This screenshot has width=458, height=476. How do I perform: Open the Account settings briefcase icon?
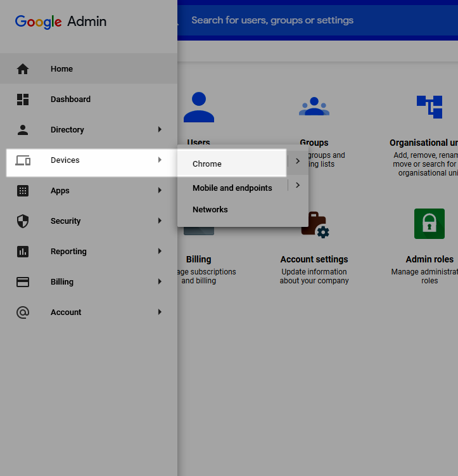[x=315, y=224]
